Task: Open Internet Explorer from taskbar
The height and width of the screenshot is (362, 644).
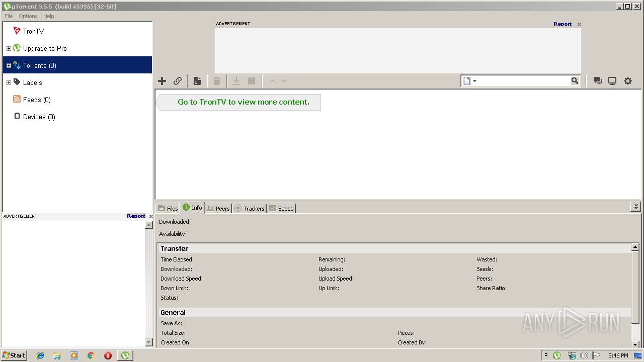Action: coord(40,355)
